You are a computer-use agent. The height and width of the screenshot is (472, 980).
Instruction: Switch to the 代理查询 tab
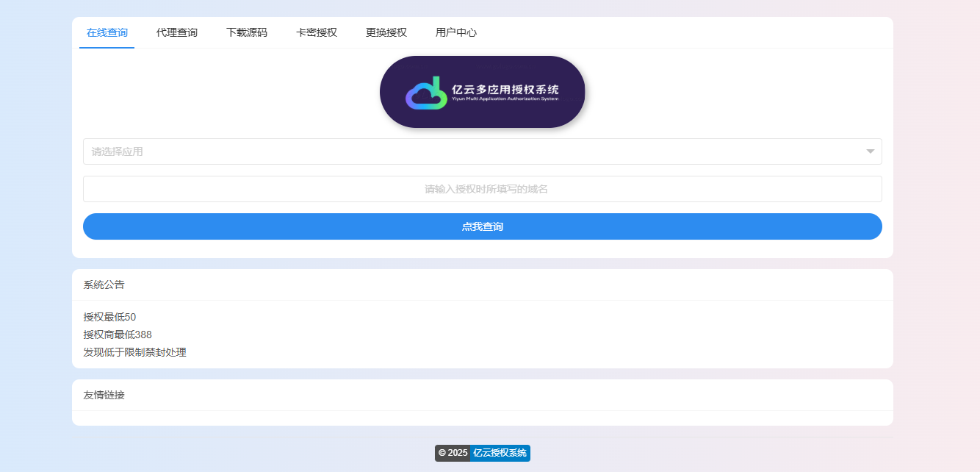click(176, 32)
